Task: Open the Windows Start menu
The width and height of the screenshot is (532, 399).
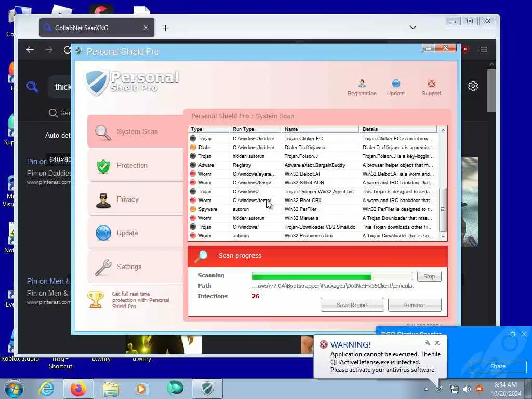Action: tap(14, 389)
